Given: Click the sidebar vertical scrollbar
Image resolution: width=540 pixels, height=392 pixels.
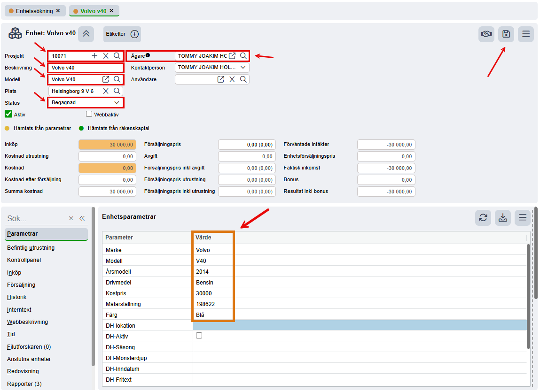Looking at the screenshot, I should pos(93,286).
